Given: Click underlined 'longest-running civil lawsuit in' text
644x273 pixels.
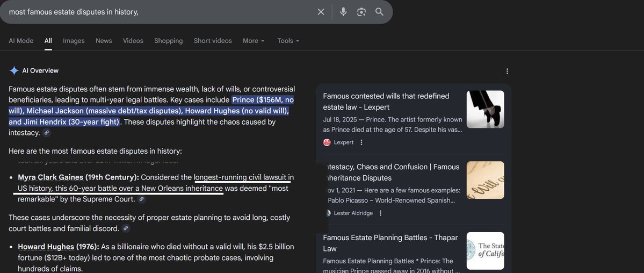Looking at the screenshot, I should (x=243, y=178).
